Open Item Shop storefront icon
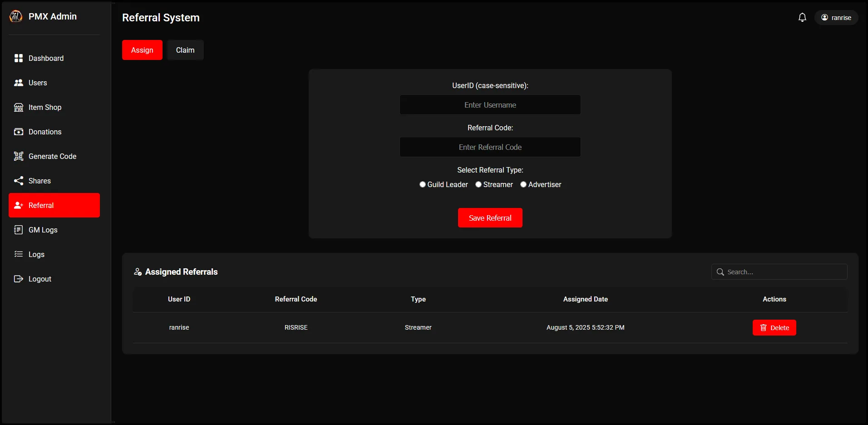 coord(19,107)
